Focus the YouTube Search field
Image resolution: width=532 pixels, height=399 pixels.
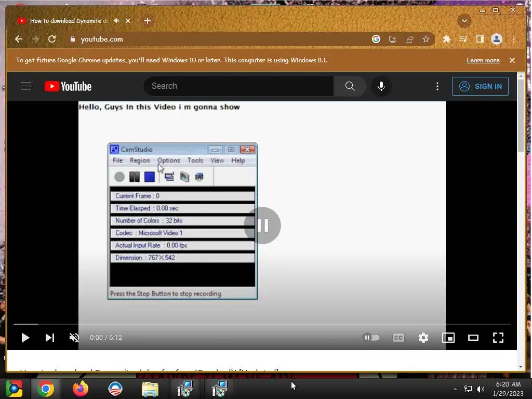(x=238, y=86)
